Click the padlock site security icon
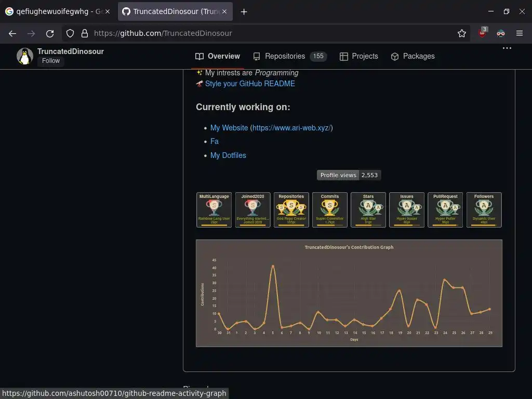 [x=85, y=33]
